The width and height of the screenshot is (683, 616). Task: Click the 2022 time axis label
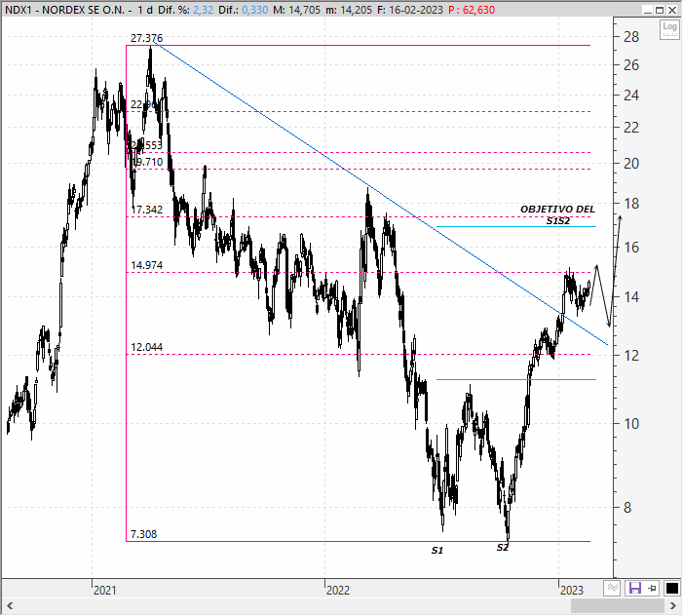pos(338,591)
